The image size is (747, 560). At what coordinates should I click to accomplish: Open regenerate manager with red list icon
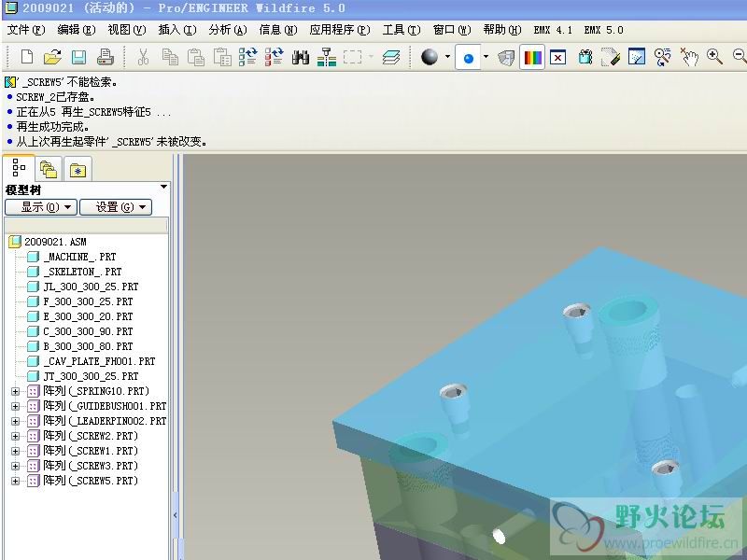(275, 57)
